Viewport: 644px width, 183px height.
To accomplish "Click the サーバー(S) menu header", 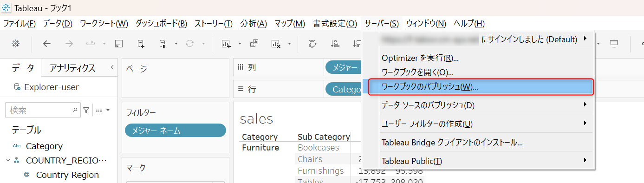I will tap(382, 23).
